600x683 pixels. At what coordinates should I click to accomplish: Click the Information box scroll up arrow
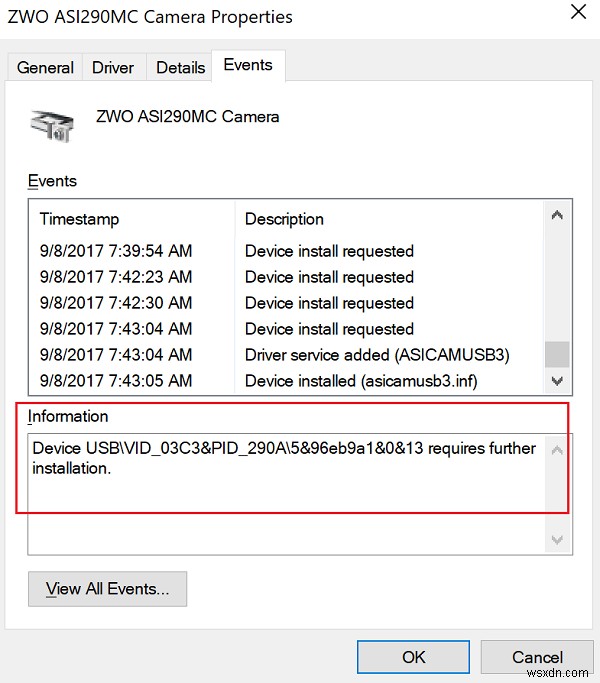point(557,450)
